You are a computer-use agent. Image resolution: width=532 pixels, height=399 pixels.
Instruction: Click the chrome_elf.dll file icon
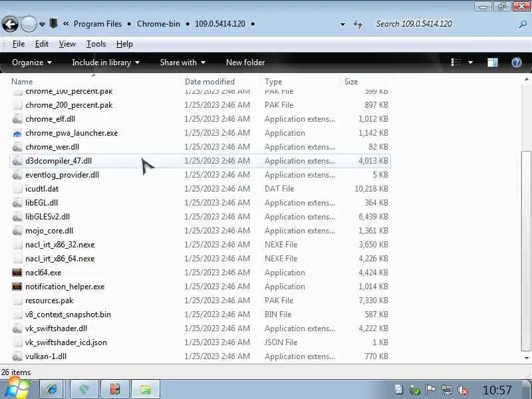(17, 119)
